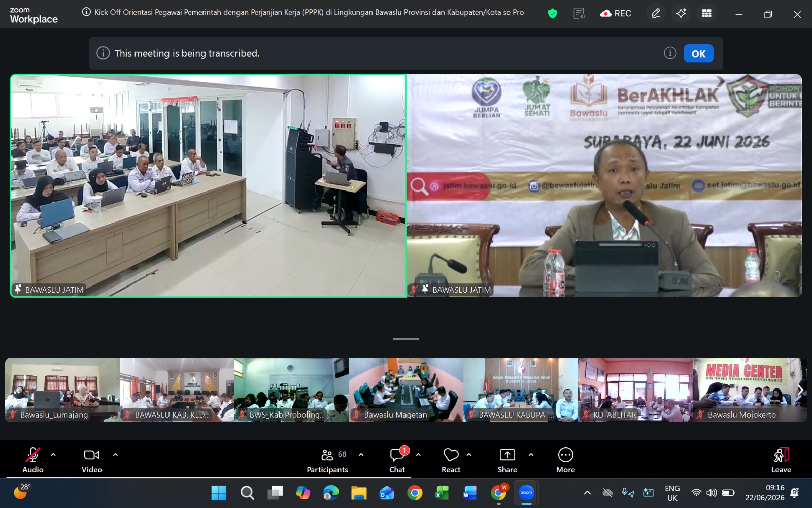
Task: Select the Bawaslu Mojokerto thumbnail
Action: tap(750, 390)
